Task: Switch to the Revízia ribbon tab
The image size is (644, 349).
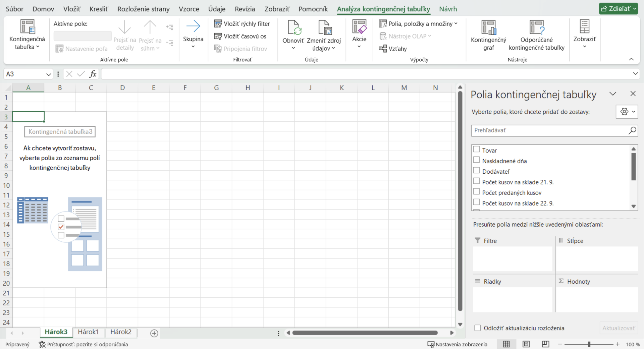Action: 245,9
